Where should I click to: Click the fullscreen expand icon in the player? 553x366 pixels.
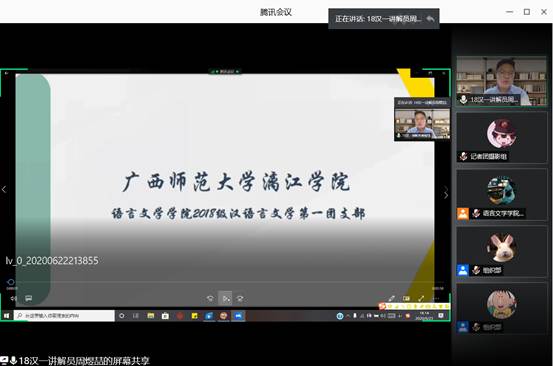point(421,299)
